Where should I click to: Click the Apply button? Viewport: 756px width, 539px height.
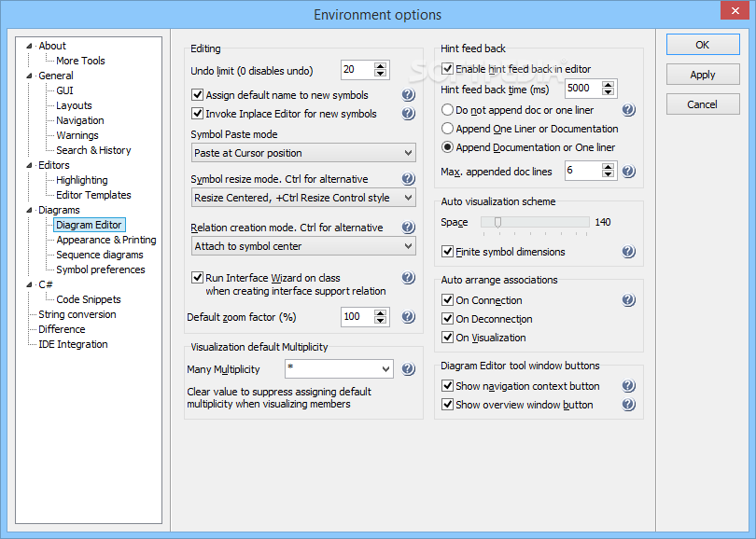[703, 75]
